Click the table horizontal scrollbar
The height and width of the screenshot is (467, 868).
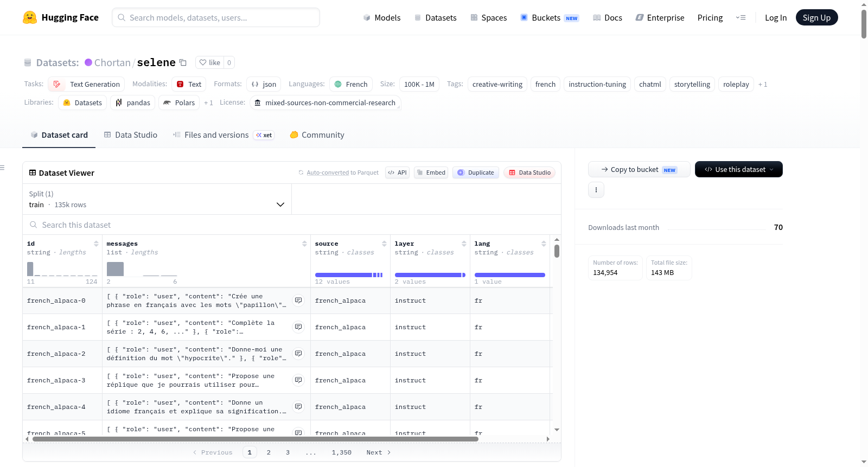coord(256,439)
